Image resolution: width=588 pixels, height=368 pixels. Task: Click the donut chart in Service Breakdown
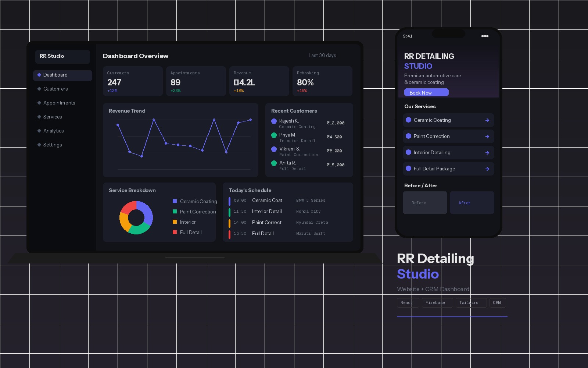(x=136, y=217)
